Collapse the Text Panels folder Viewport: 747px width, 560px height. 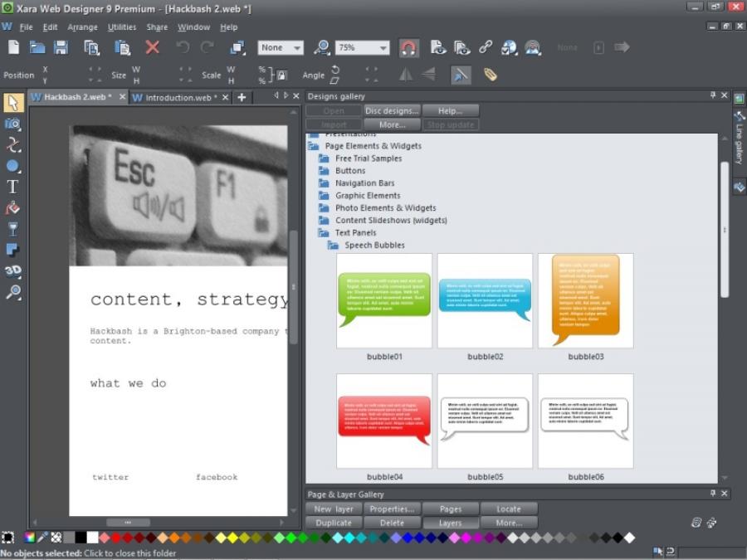tap(324, 233)
